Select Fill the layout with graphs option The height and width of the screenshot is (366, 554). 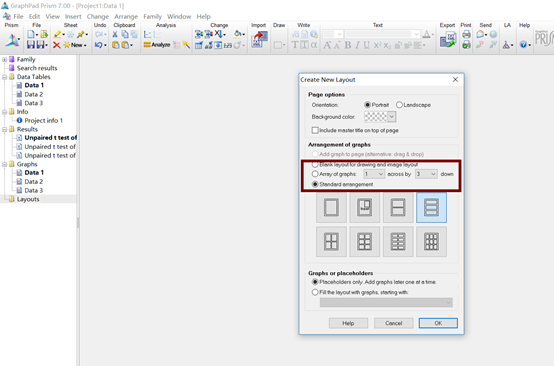point(315,292)
